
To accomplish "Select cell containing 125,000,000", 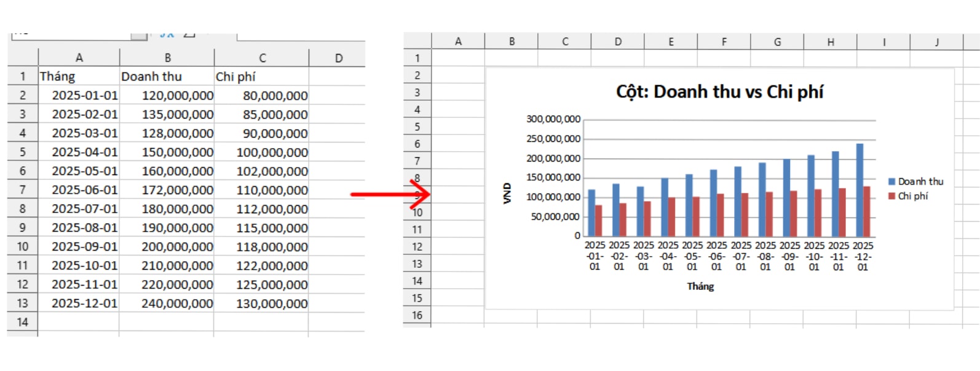I will tap(261, 284).
